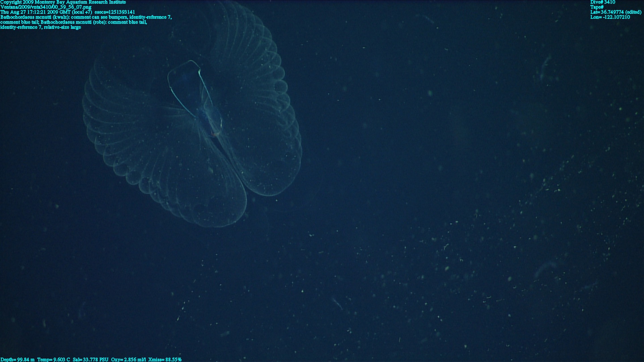Click the Sal= 33.778 PSU readout
The image size is (644, 362).
pyautogui.click(x=91, y=359)
